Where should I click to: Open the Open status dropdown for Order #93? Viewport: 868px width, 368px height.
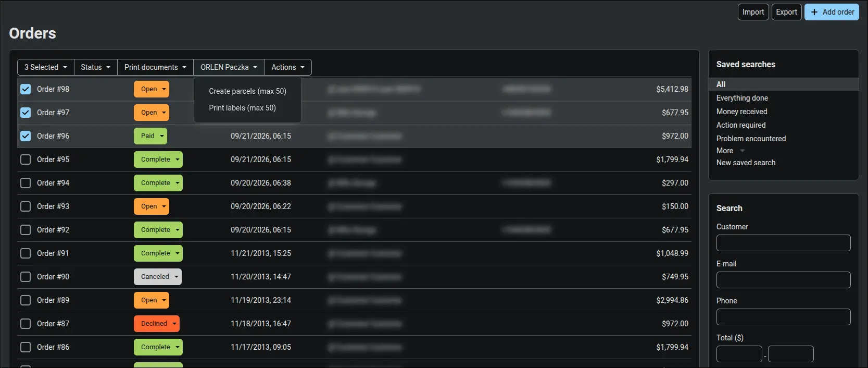(152, 206)
